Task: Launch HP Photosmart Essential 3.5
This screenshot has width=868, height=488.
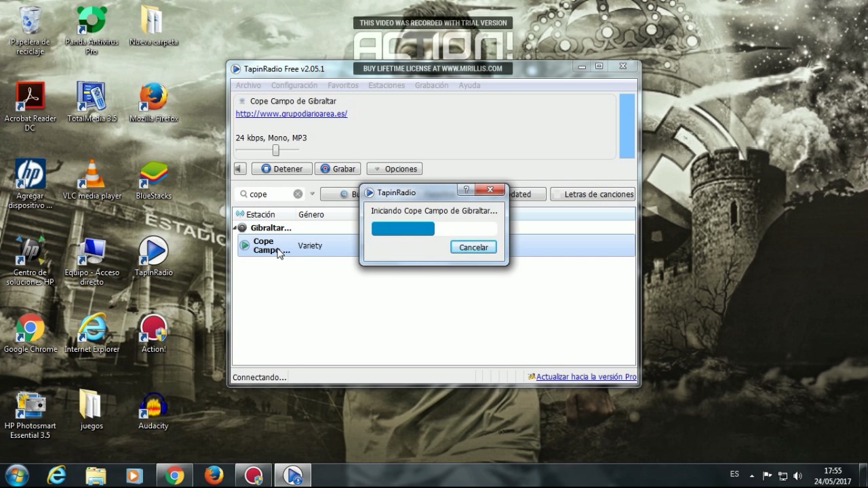Action: coord(30,415)
